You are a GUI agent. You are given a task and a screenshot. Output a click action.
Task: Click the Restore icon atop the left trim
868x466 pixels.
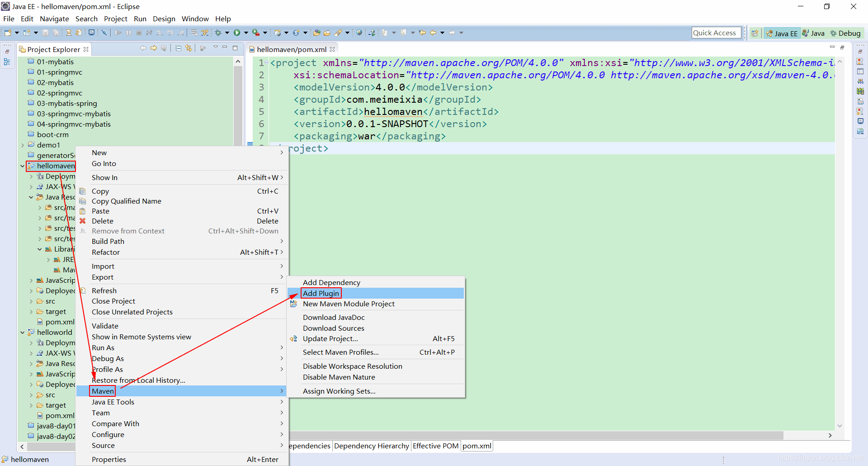click(x=7, y=51)
